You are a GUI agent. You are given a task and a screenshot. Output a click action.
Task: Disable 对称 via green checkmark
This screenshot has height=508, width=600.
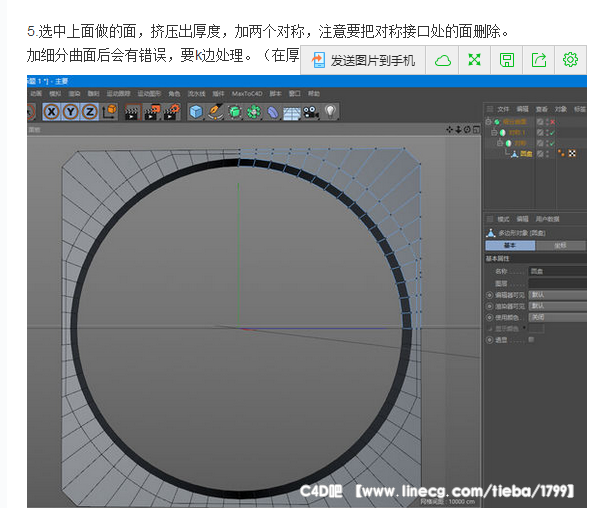click(552, 143)
